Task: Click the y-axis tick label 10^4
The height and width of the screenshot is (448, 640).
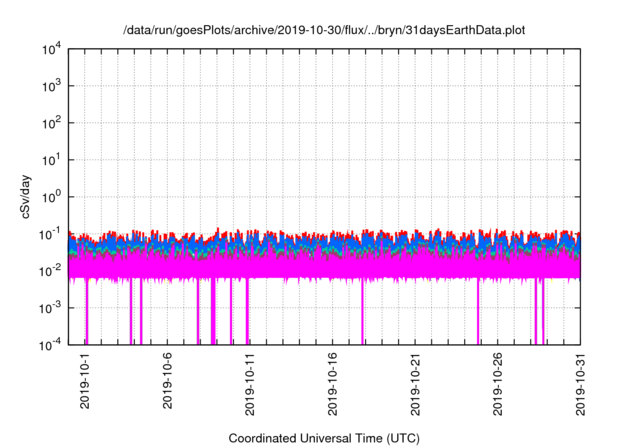Action: pos(51,50)
